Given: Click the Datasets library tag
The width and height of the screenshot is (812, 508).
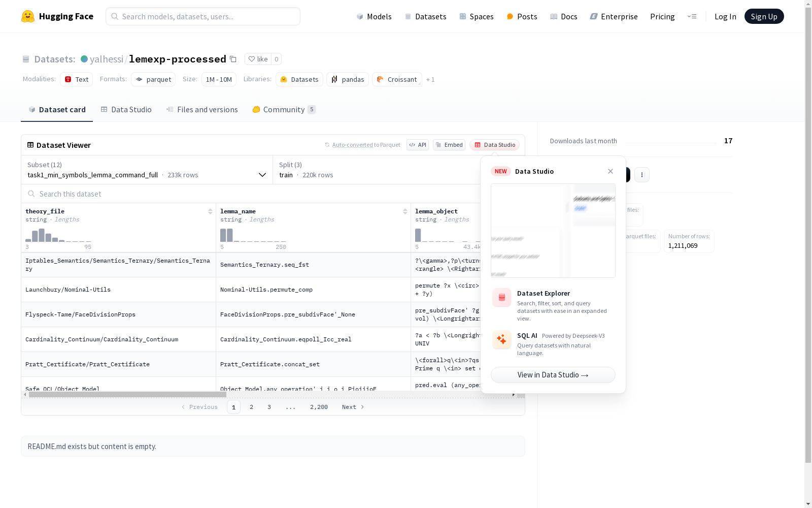Looking at the screenshot, I should tap(299, 79).
